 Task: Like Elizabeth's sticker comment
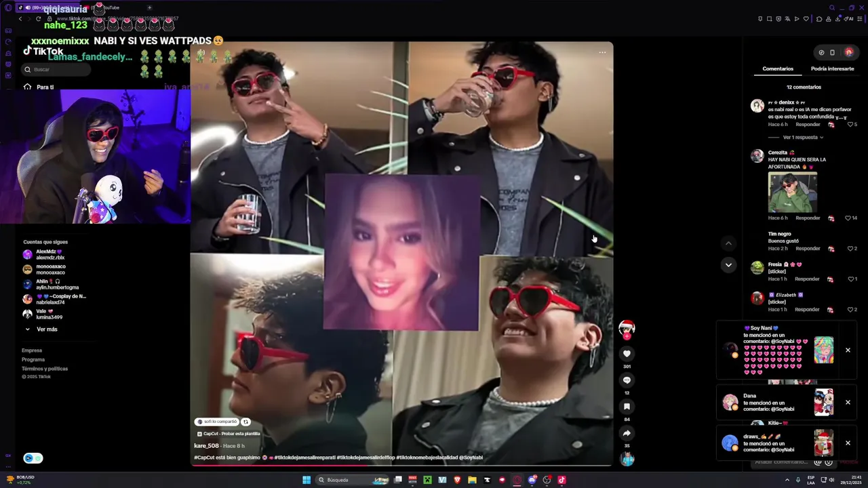tap(850, 310)
